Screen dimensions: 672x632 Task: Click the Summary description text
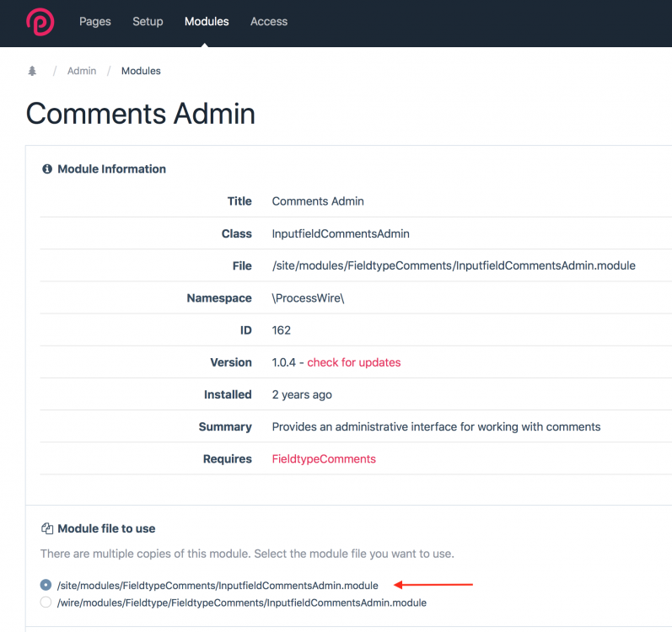click(436, 427)
